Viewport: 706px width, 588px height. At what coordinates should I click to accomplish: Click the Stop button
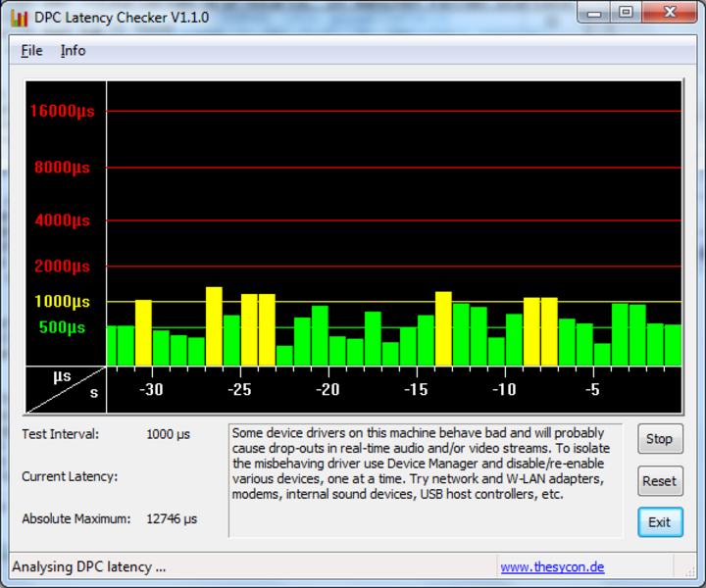(x=660, y=439)
